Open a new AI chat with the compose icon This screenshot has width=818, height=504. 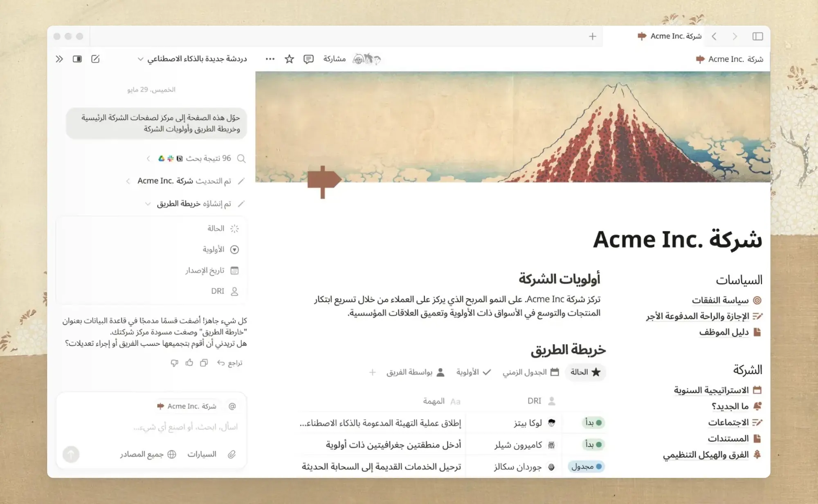[96, 59]
